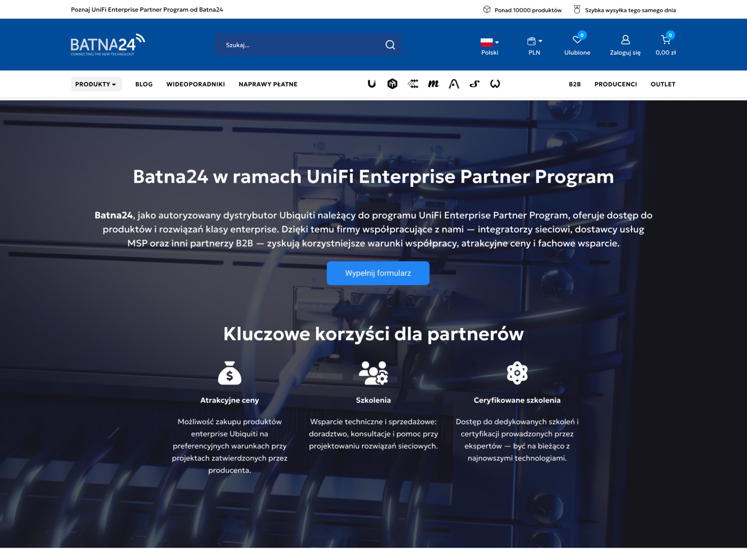
Task: Click the Kluczowe korzyści dla partnerów heading
Action: (x=373, y=334)
